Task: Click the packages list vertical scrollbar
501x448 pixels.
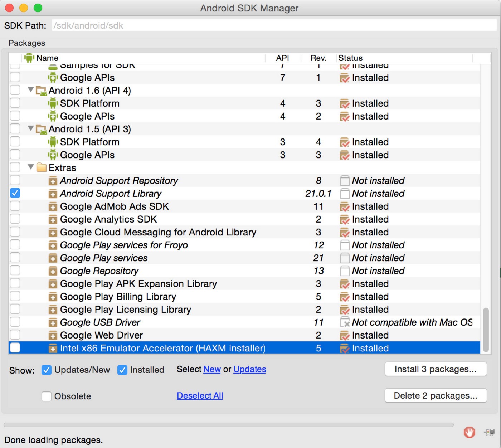Action: (486, 330)
